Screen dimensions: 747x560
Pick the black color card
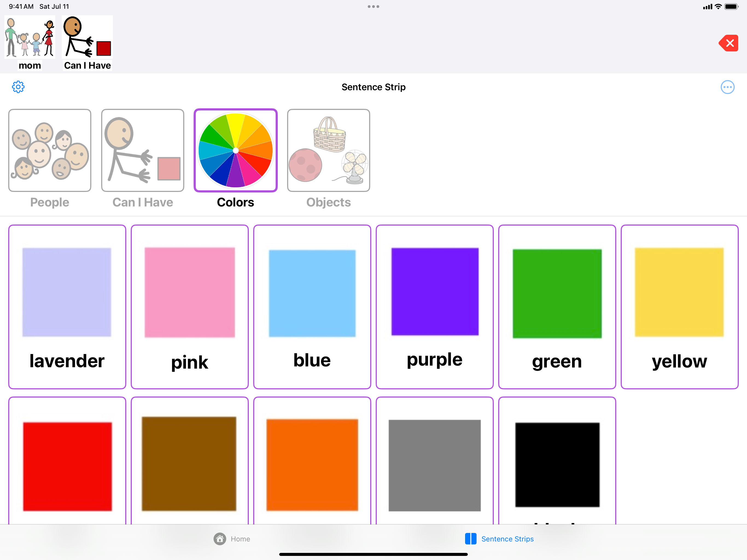point(557,461)
